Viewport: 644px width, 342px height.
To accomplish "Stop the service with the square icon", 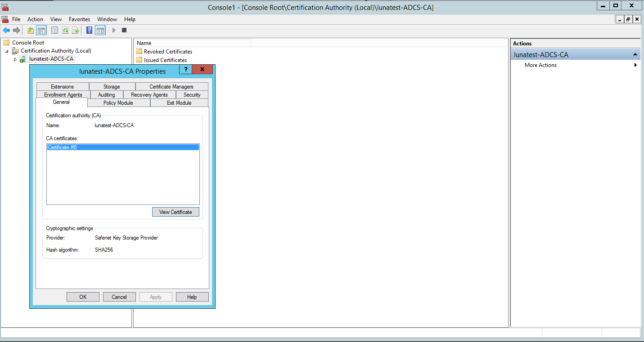I will pos(124,30).
